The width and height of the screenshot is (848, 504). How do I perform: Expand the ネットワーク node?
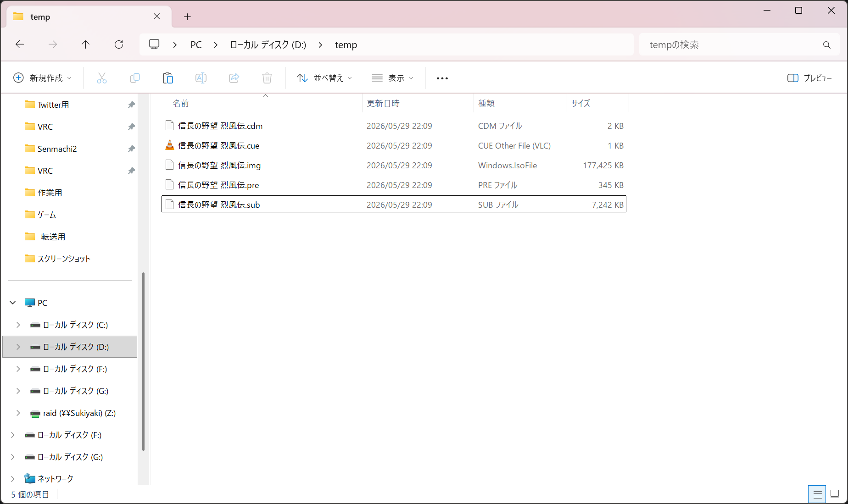[13, 479]
